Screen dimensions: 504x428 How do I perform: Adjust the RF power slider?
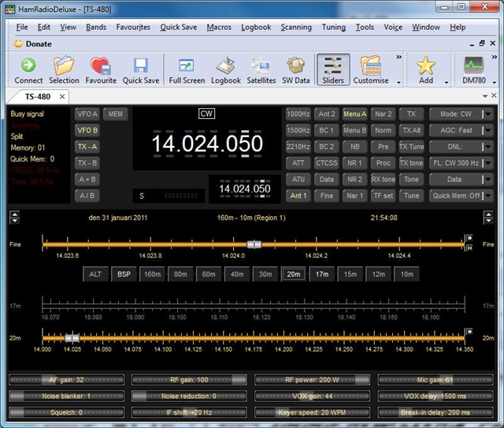point(312,380)
